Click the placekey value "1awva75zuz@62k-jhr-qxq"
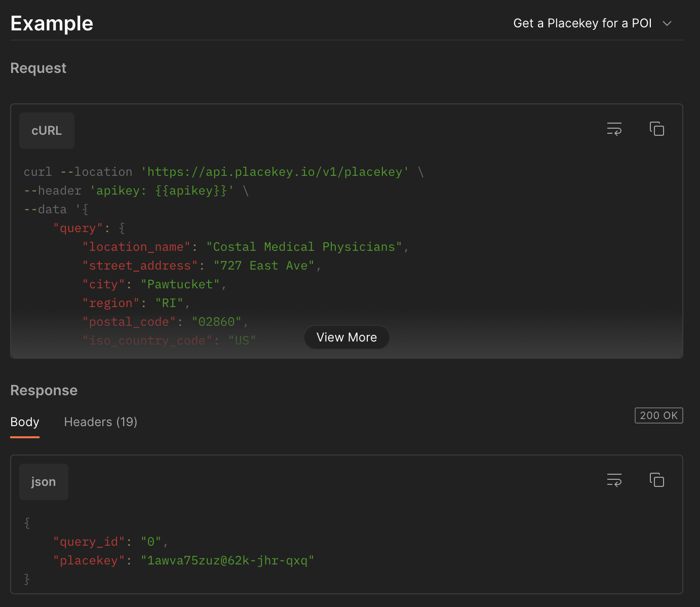The image size is (700, 607). [x=227, y=561]
